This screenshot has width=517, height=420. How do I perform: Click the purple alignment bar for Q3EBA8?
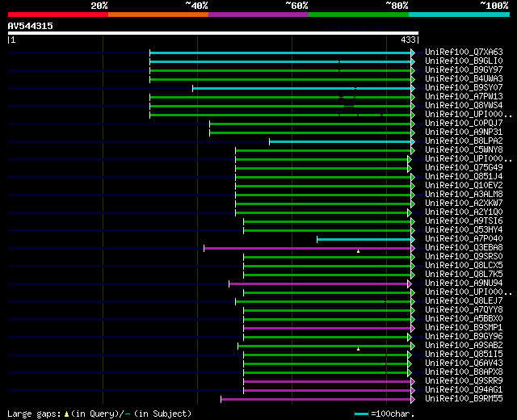[307, 248]
